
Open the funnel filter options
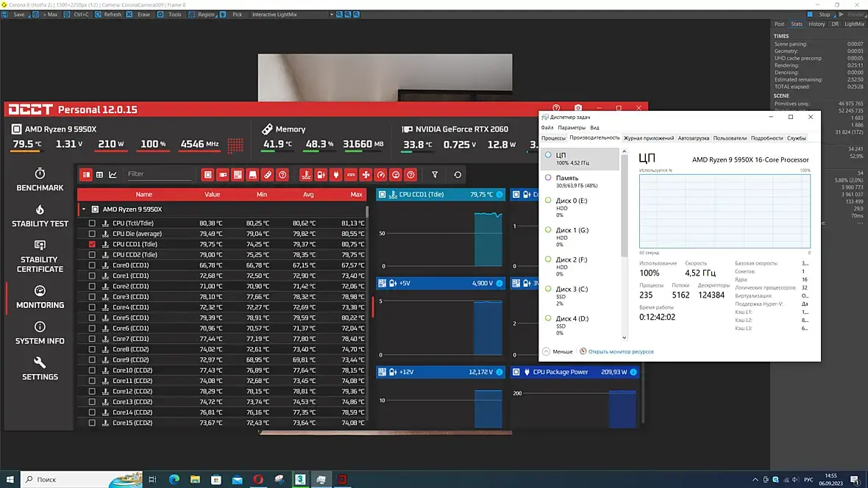coord(435,175)
